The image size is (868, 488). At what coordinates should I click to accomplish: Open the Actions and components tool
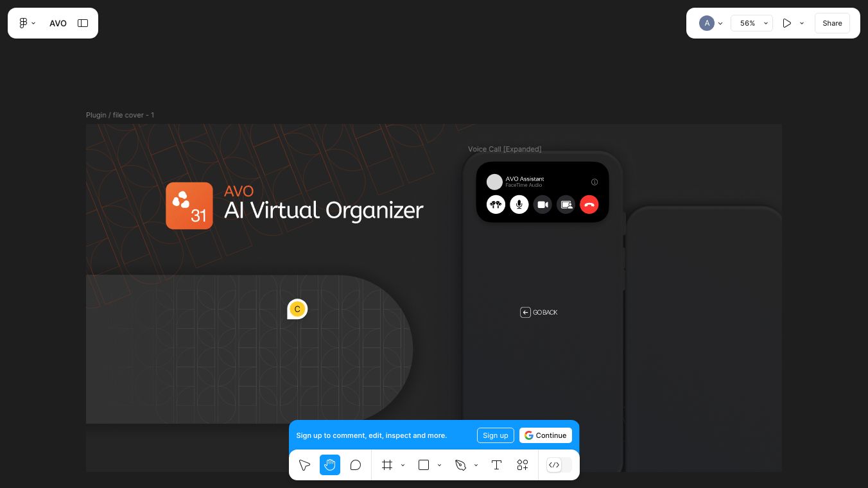point(522,465)
